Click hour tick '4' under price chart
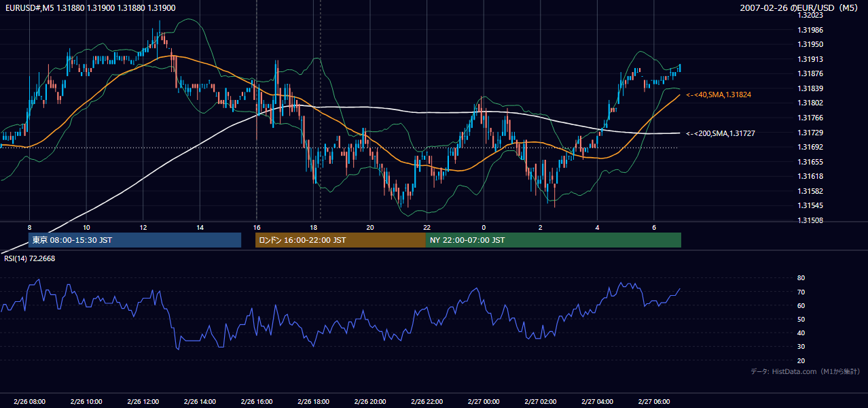 (x=596, y=227)
